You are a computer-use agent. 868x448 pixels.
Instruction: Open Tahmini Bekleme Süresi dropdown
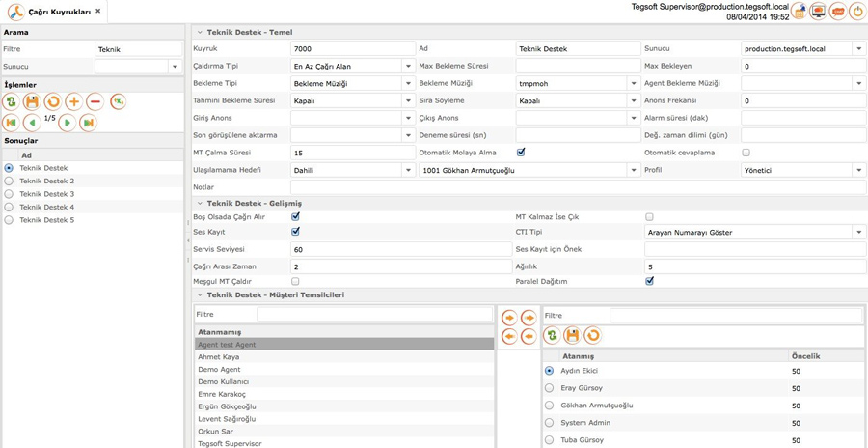408,101
